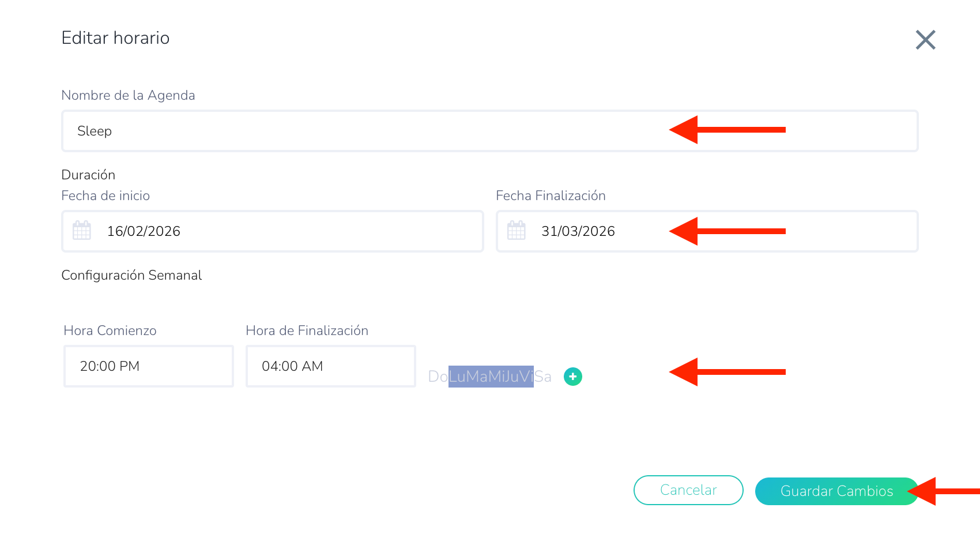Click the Guardar Cambios button
Image resolution: width=980 pixels, height=549 pixels.
[836, 491]
